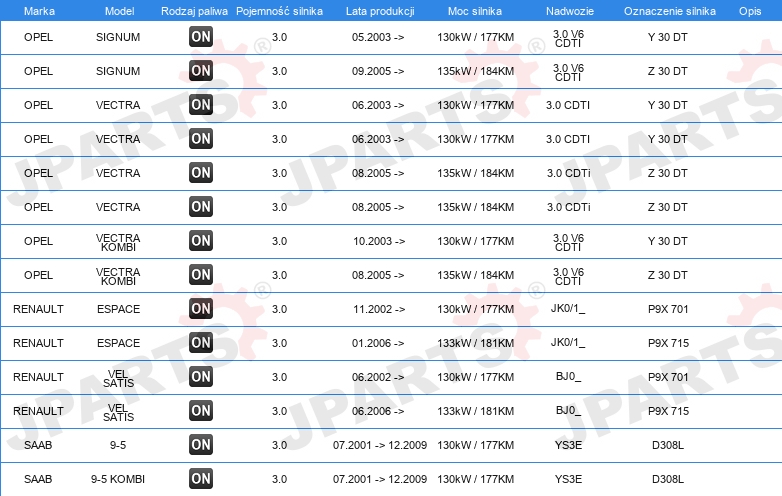
Task: Click 'P9X 715' engine code in Vel Satis row
Action: 668,411
